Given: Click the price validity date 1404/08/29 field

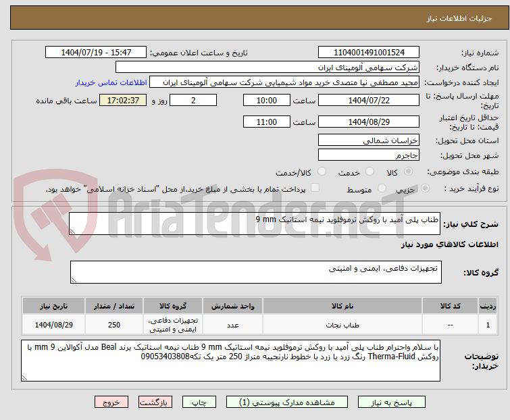Looking at the screenshot, I should [369, 122].
